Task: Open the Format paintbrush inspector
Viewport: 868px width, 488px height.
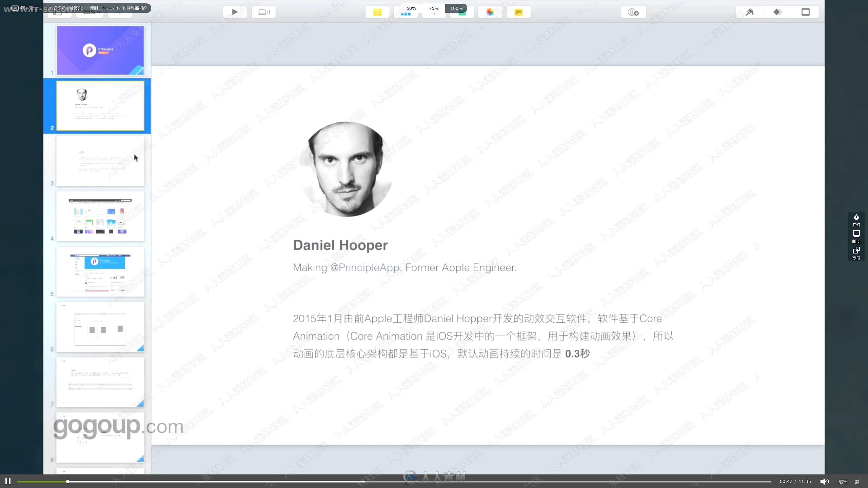Action: pyautogui.click(x=750, y=12)
